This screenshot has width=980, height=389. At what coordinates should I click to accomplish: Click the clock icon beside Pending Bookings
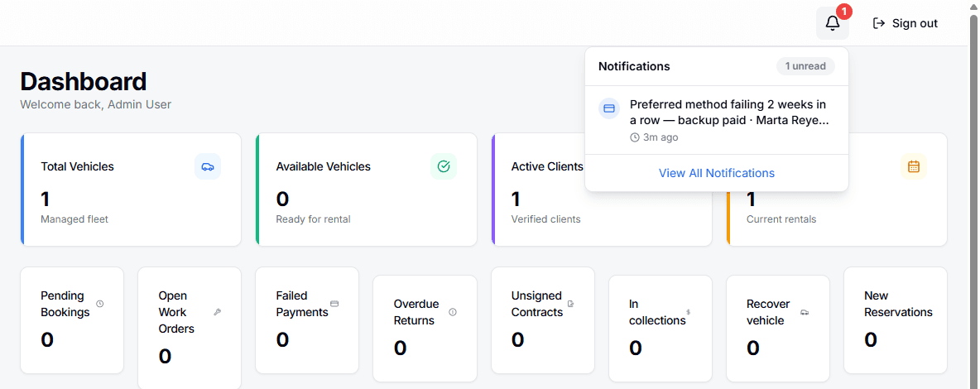coord(100,304)
